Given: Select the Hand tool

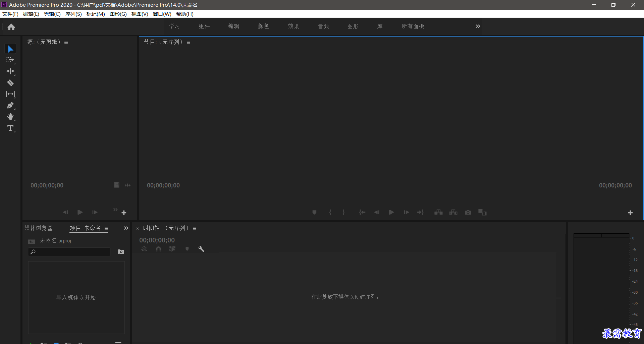Looking at the screenshot, I should (10, 117).
